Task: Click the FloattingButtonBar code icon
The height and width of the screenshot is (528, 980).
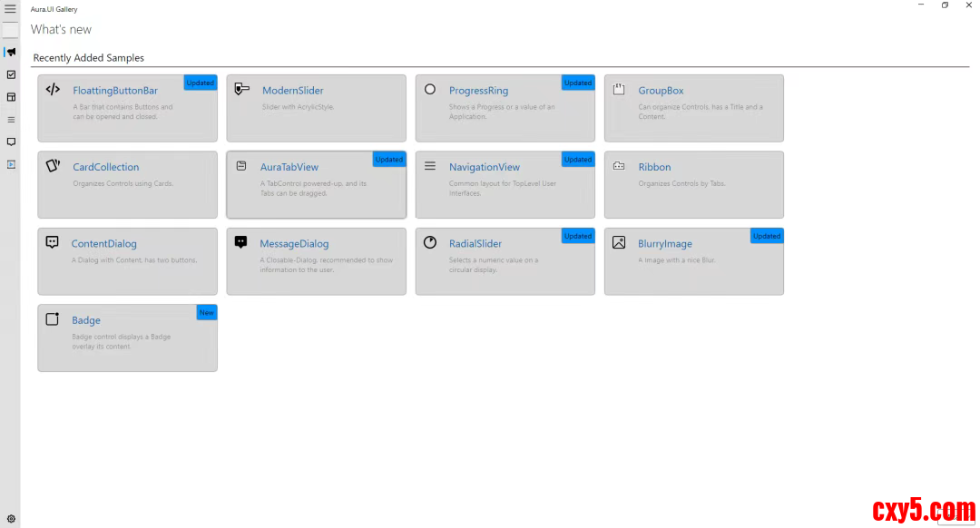Action: point(54,89)
